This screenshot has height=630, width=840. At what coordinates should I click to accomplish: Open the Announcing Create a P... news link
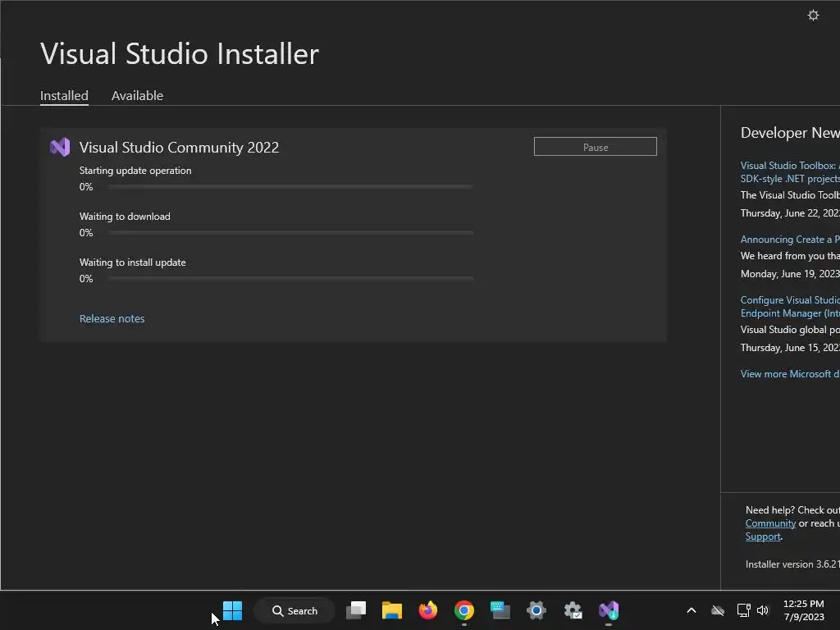[x=790, y=240]
